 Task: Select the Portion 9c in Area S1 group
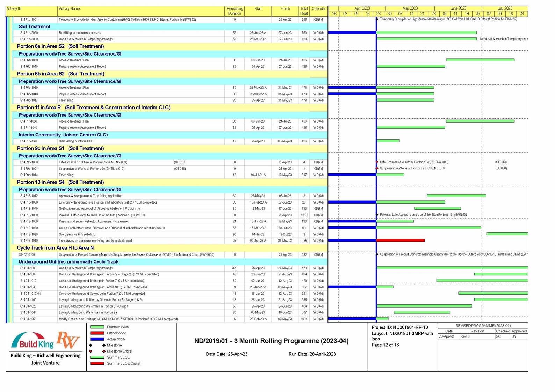[x=60, y=148]
